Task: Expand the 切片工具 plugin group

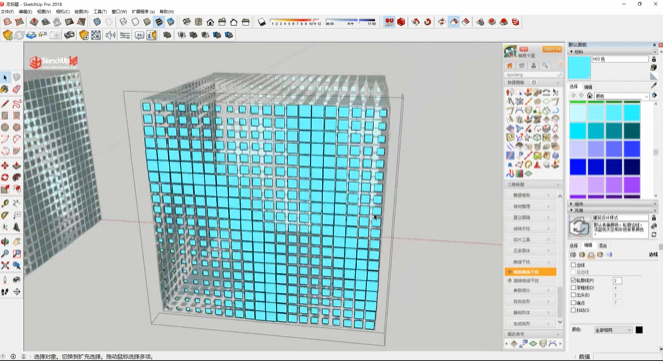Action: point(531,240)
